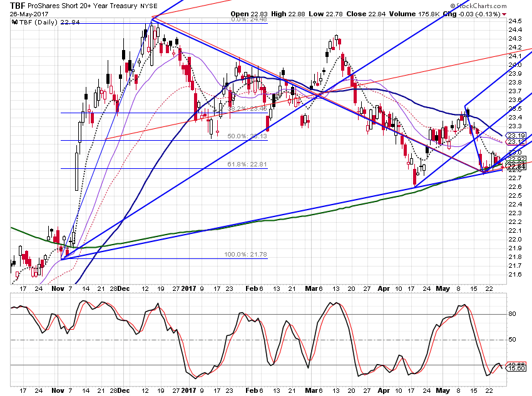Click the 0.0%: 24.48 Fibonacci label

point(249,19)
